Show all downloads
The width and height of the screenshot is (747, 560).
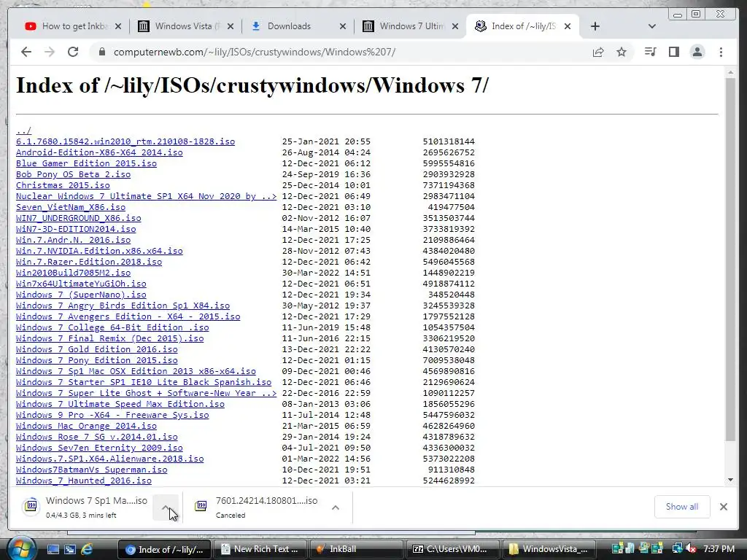682,507
